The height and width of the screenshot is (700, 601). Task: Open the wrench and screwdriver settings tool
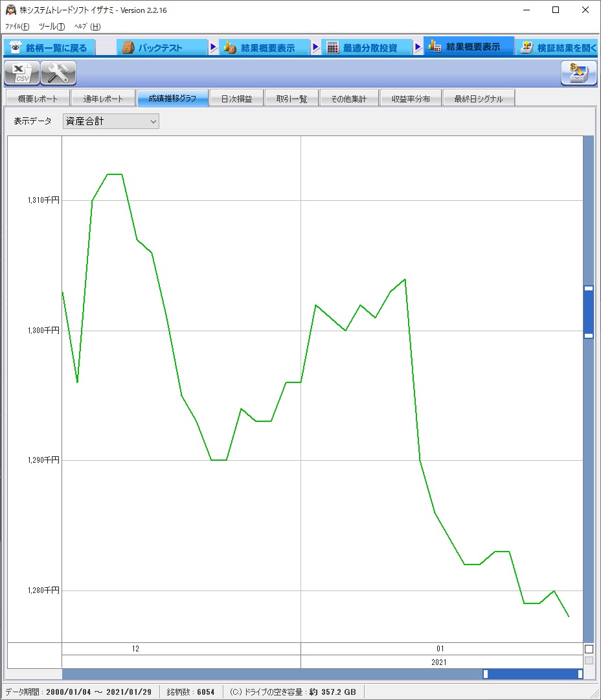pos(58,73)
